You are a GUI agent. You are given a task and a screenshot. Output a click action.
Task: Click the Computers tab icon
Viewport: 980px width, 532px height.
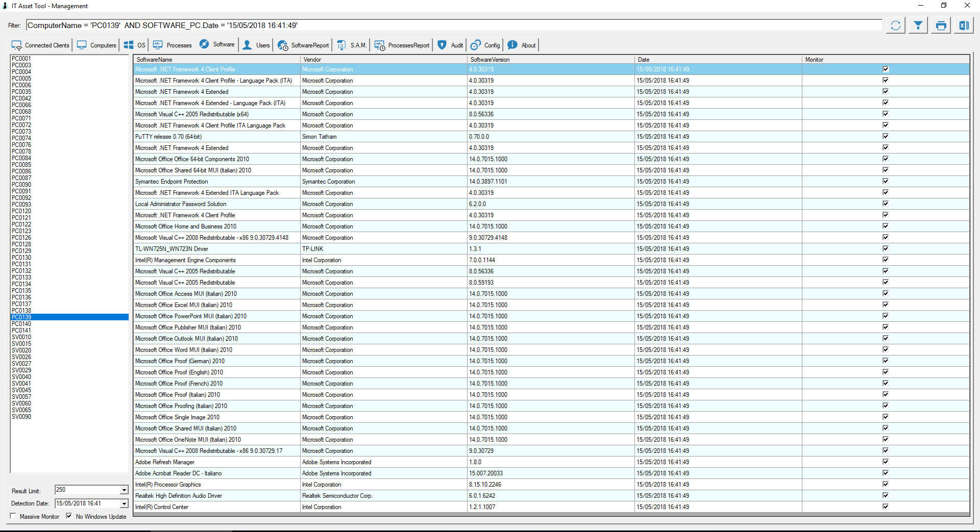(x=82, y=45)
